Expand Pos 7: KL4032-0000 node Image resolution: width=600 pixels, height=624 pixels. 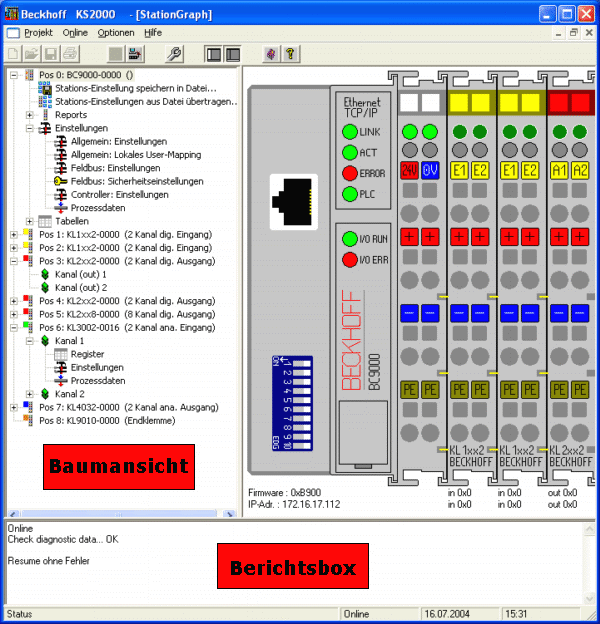click(14, 408)
